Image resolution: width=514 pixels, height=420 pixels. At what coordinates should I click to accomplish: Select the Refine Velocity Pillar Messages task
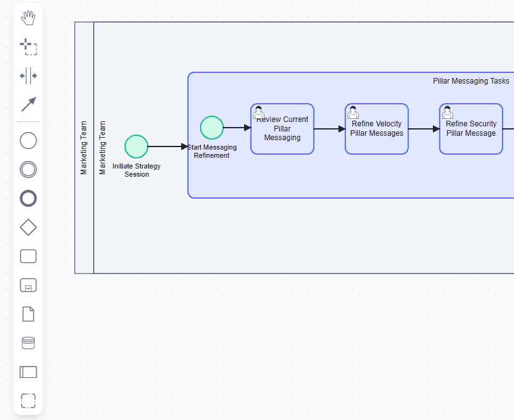pos(376,128)
